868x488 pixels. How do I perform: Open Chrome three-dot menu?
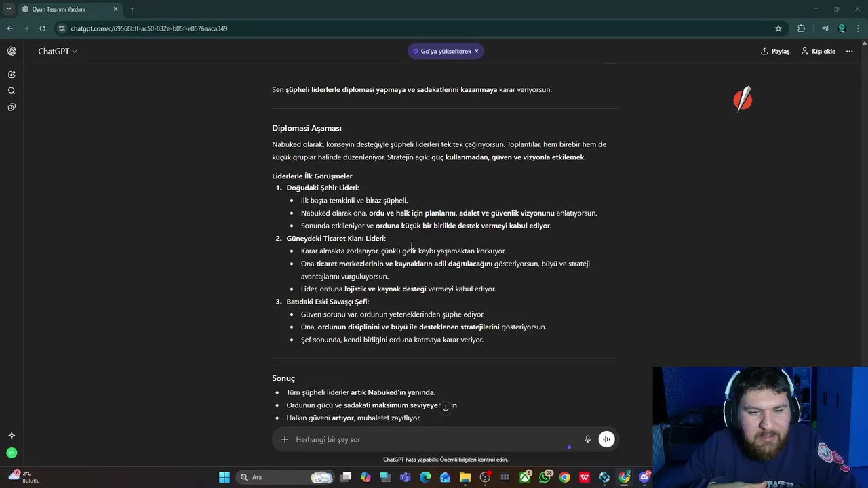pos(859,28)
